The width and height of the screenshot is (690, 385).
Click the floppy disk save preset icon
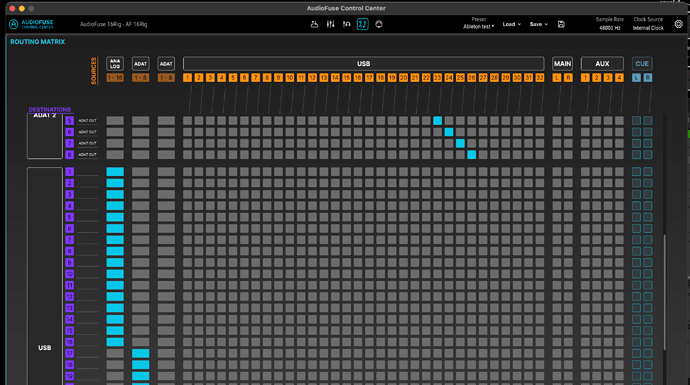point(561,24)
